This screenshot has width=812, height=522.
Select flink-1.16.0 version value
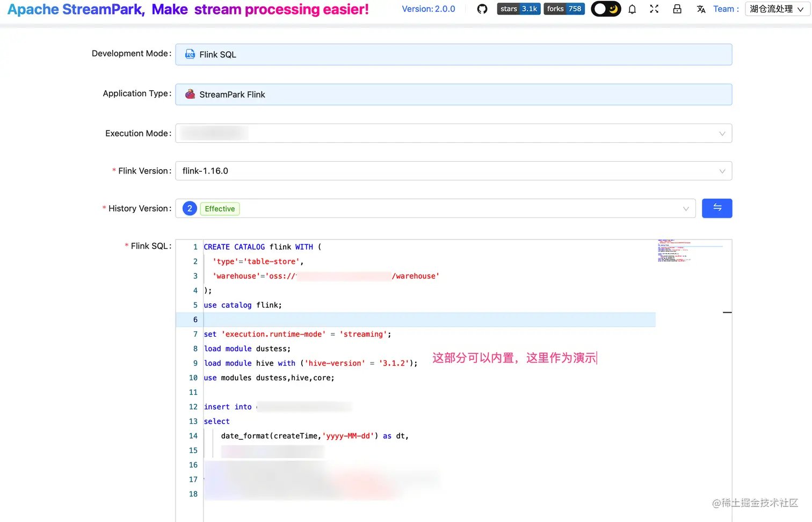(205, 171)
